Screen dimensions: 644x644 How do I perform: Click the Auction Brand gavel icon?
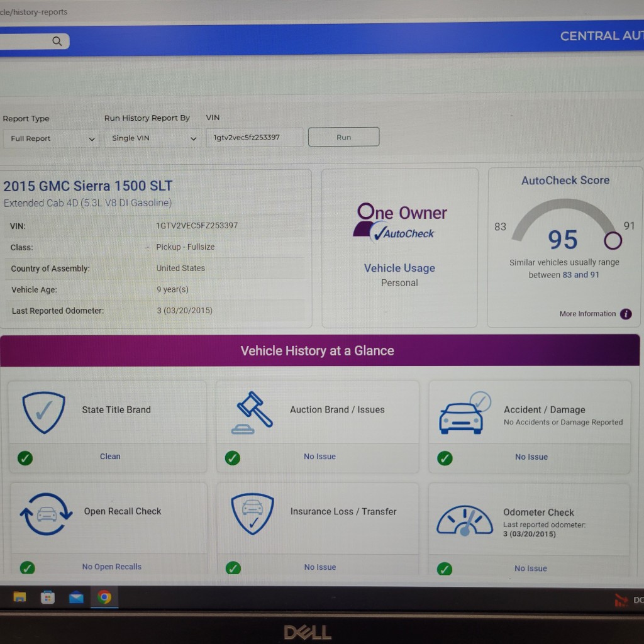(x=252, y=413)
